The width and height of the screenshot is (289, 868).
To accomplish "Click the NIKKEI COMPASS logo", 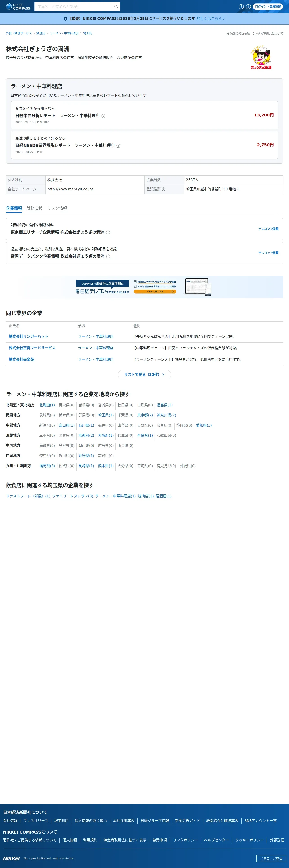I will (18, 6).
